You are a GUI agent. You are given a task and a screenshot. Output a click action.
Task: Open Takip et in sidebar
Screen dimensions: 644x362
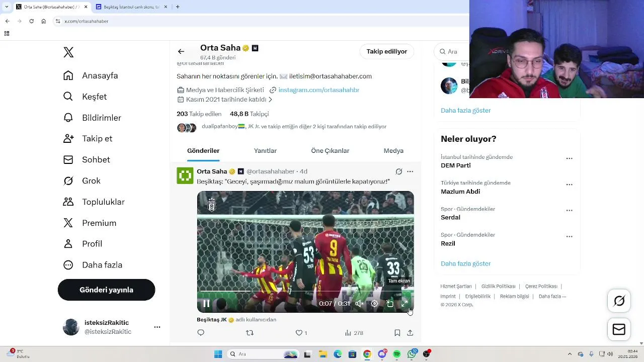pyautogui.click(x=88, y=138)
